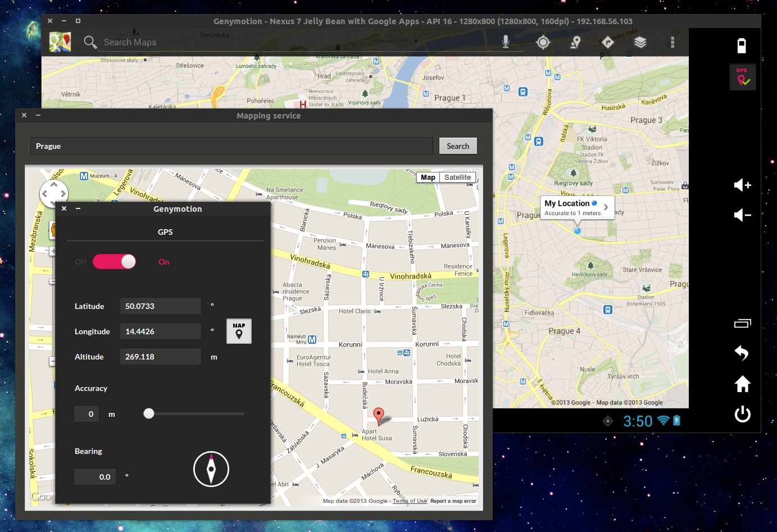This screenshot has height=532, width=777.
Task: Expand the My Location info chevron
Action: coord(606,207)
